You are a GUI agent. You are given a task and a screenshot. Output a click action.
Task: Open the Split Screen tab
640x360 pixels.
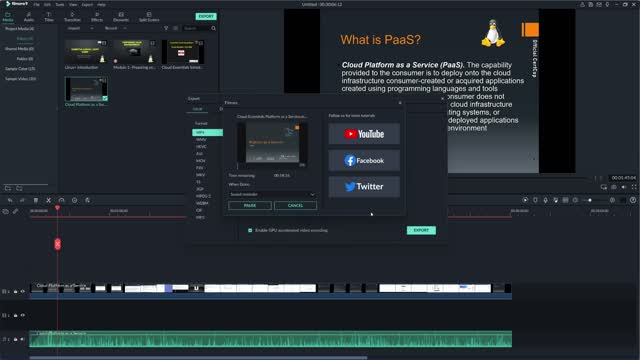149,17
